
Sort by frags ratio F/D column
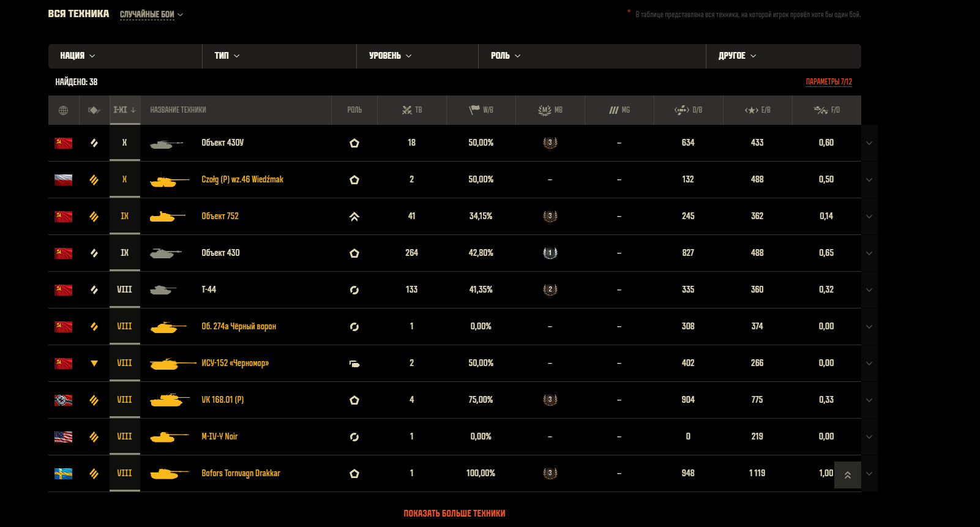(826, 110)
